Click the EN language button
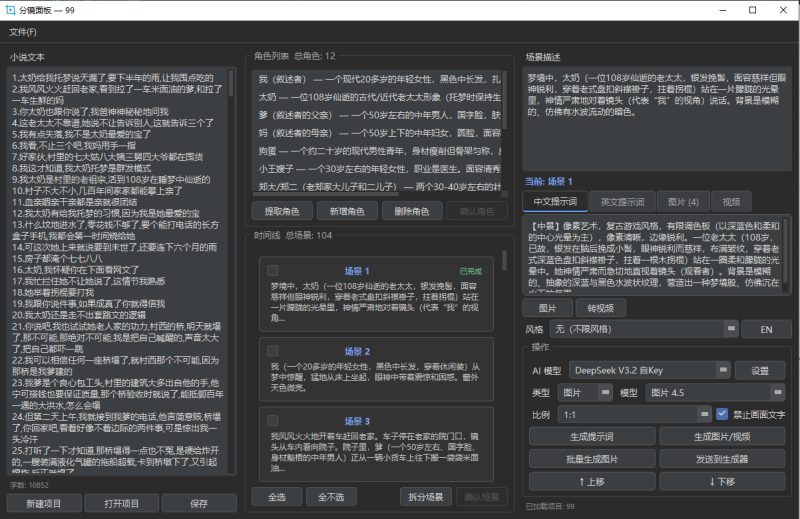Viewport: 800px width, 519px height. click(765, 328)
